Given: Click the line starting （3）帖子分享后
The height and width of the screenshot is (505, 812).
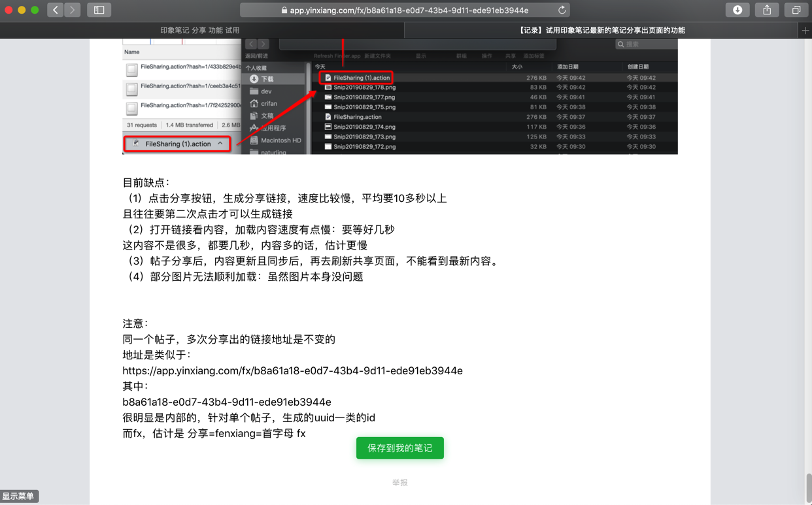Looking at the screenshot, I should (x=313, y=261).
